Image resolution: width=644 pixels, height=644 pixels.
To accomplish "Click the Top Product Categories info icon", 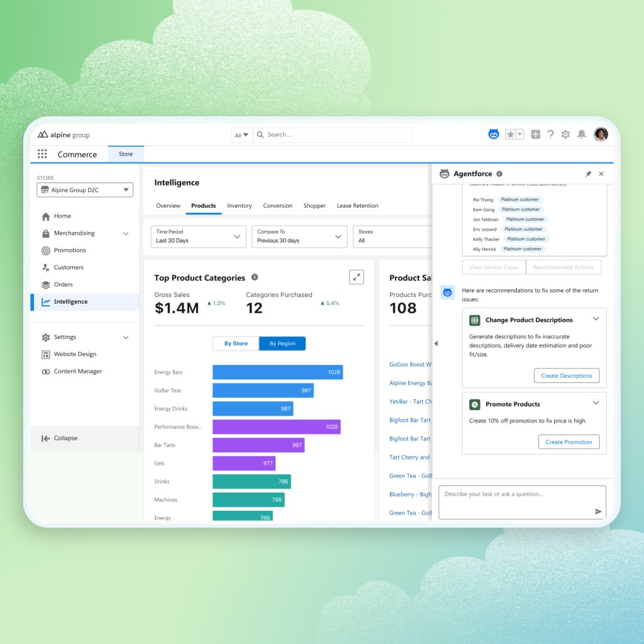I will tap(255, 277).
